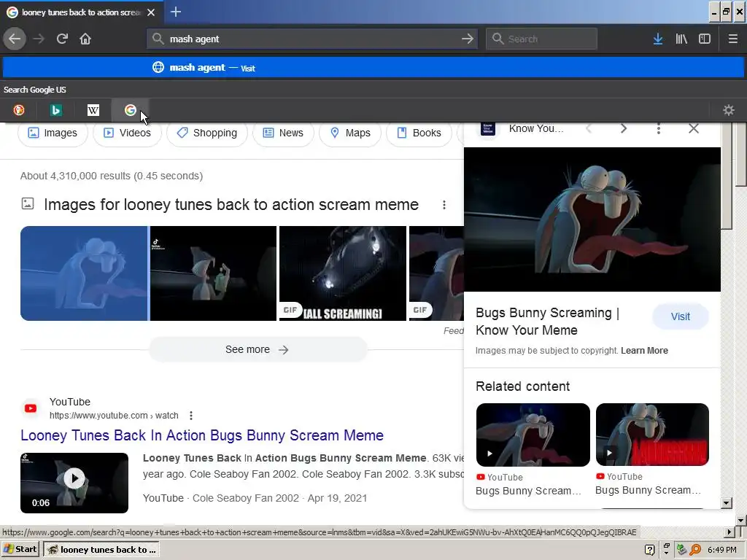
Task: Close the looney tunes search tab
Action: 151,12
